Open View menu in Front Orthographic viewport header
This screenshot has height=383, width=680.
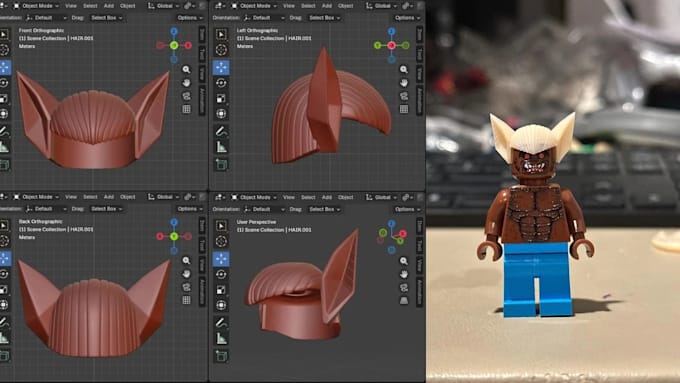[71, 6]
